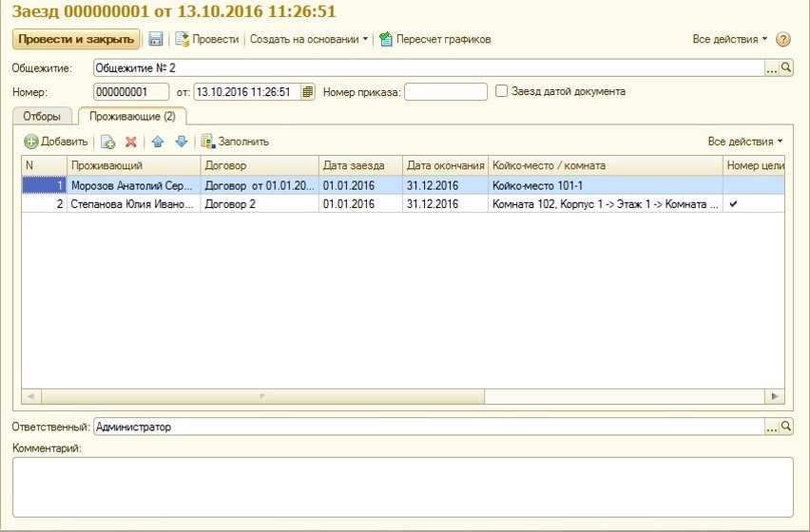Click the scrollbar left arrow
810x532 pixels.
(31, 396)
